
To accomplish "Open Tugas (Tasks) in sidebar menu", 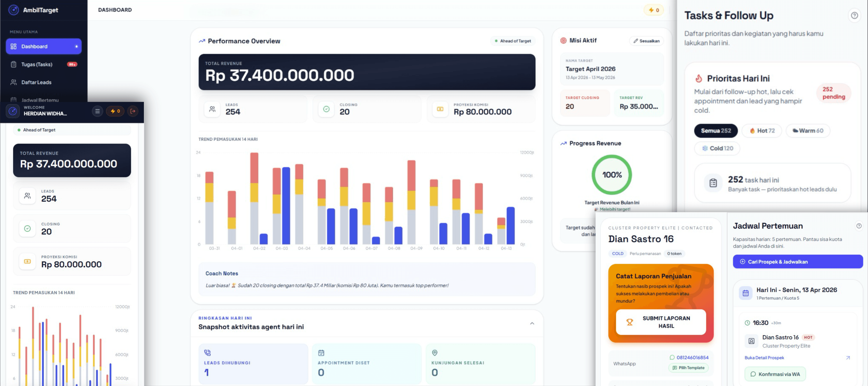I will (43, 64).
